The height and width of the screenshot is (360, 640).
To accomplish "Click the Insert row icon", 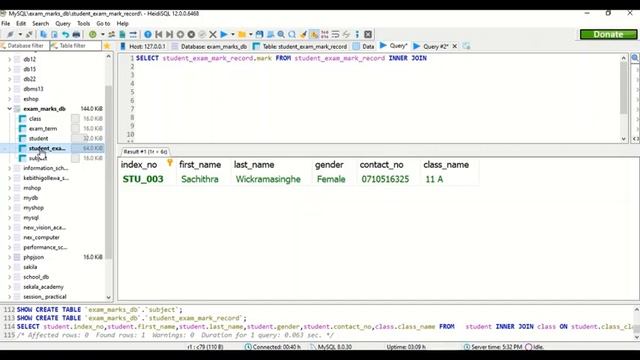I will tap(180, 34).
